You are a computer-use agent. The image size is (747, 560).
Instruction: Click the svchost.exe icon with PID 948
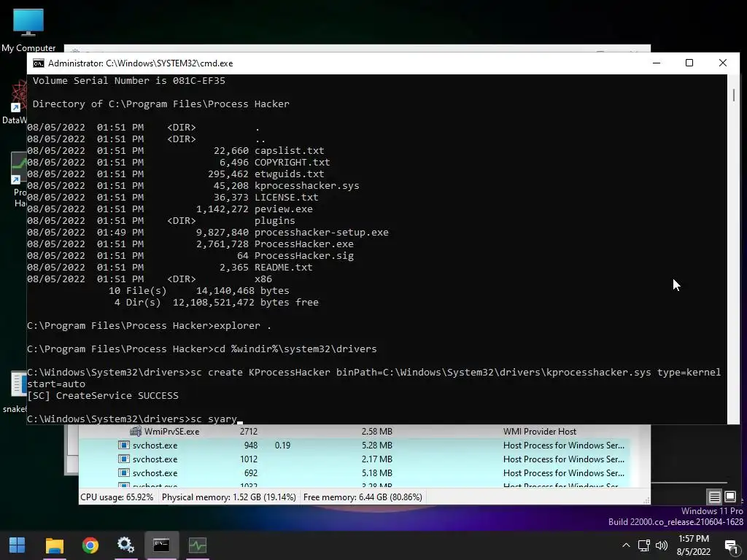[124, 446]
